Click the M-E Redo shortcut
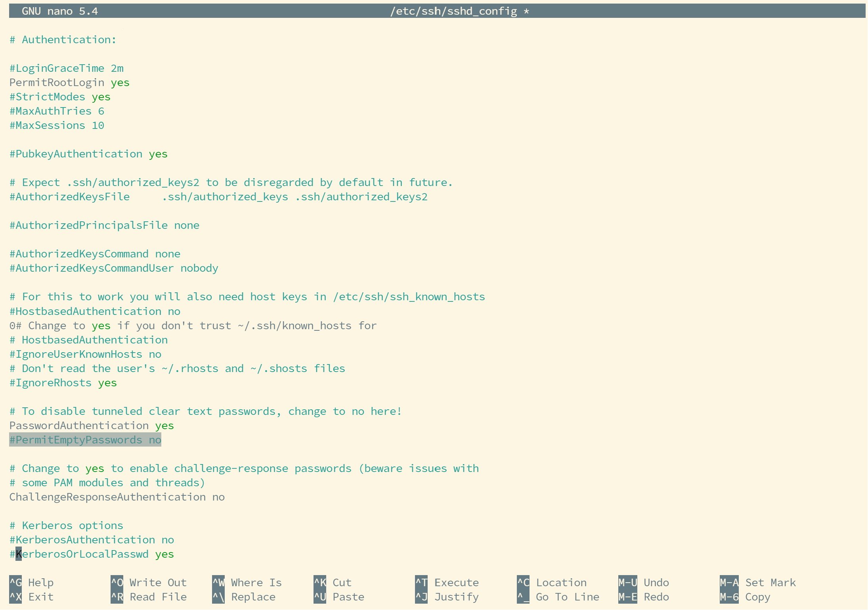Image resolution: width=868 pixels, height=610 pixels. (x=644, y=597)
